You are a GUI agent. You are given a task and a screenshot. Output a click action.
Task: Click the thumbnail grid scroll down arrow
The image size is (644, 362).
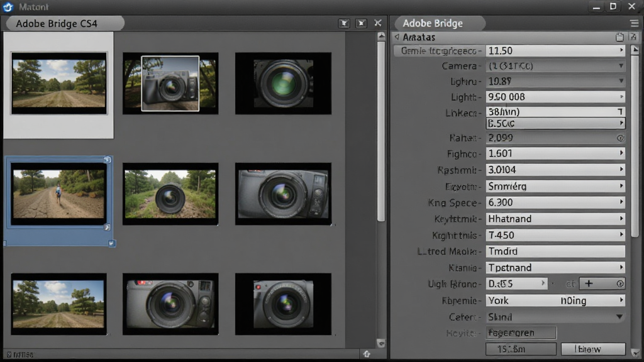tap(381, 344)
